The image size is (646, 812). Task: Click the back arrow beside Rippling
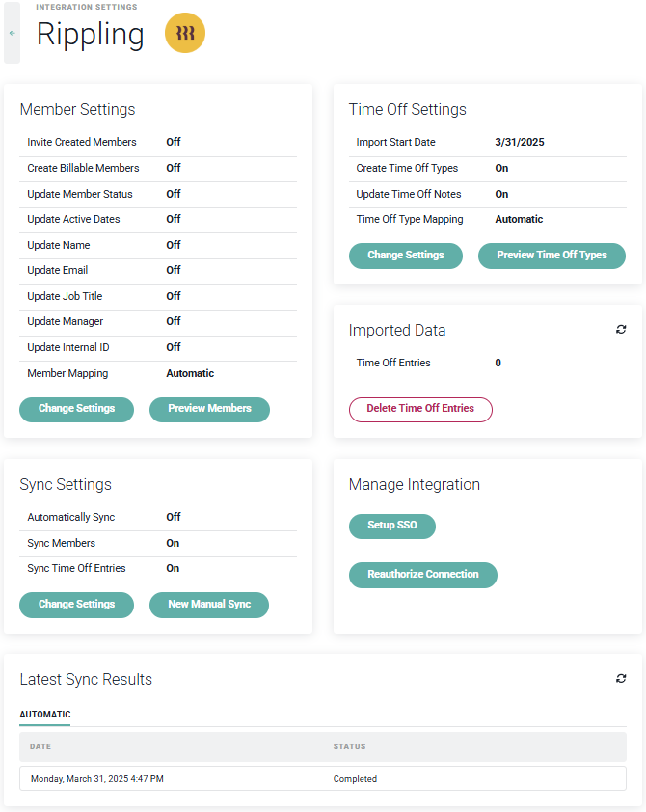click(x=12, y=33)
